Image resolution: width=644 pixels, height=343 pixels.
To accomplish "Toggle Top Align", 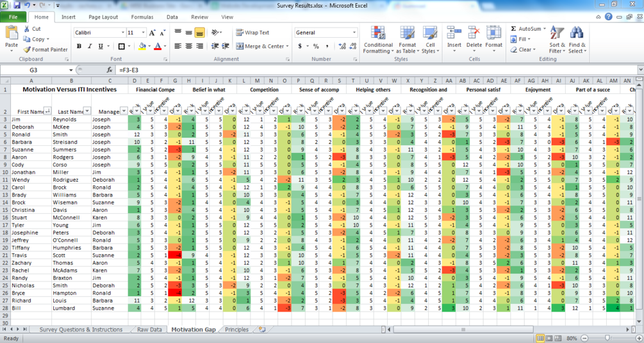I will pyautogui.click(x=178, y=33).
